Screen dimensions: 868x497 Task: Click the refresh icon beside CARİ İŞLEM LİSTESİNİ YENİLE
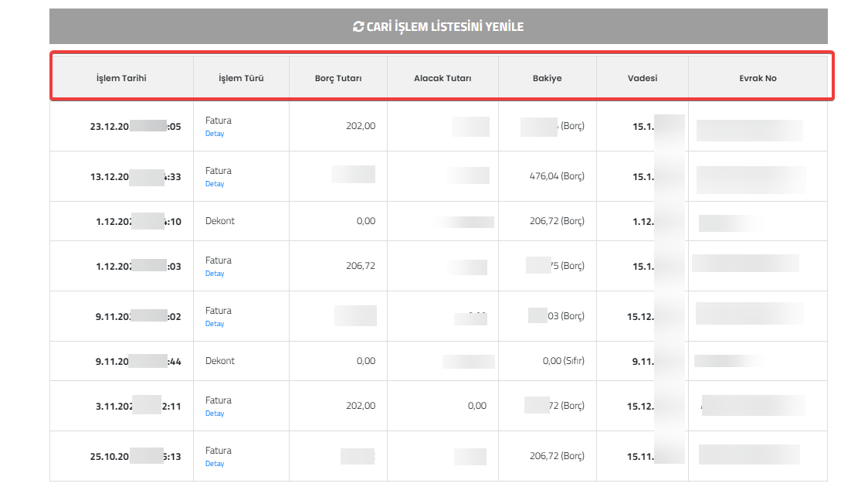(x=358, y=26)
